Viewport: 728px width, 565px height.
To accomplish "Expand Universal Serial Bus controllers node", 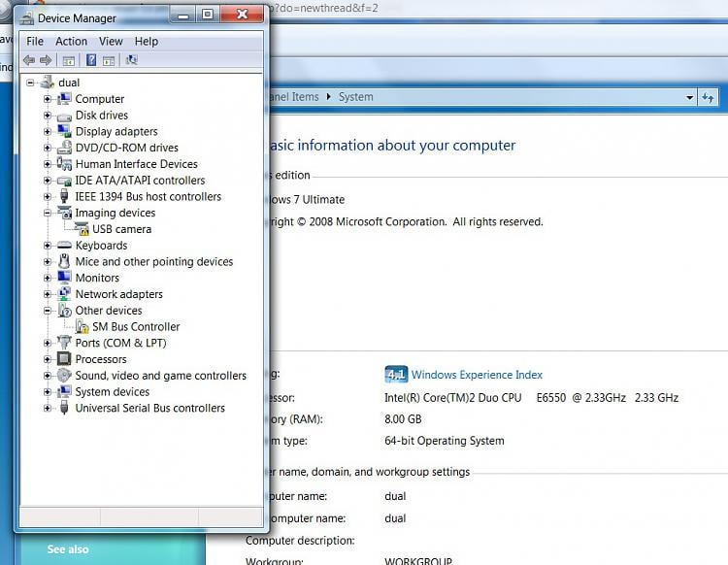I will click(x=47, y=408).
